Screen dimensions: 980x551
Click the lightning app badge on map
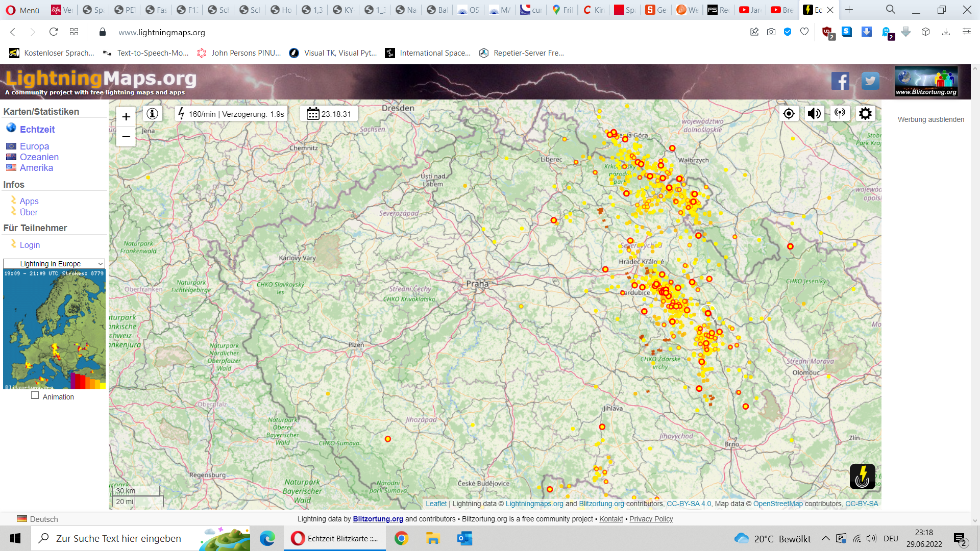[x=862, y=477]
